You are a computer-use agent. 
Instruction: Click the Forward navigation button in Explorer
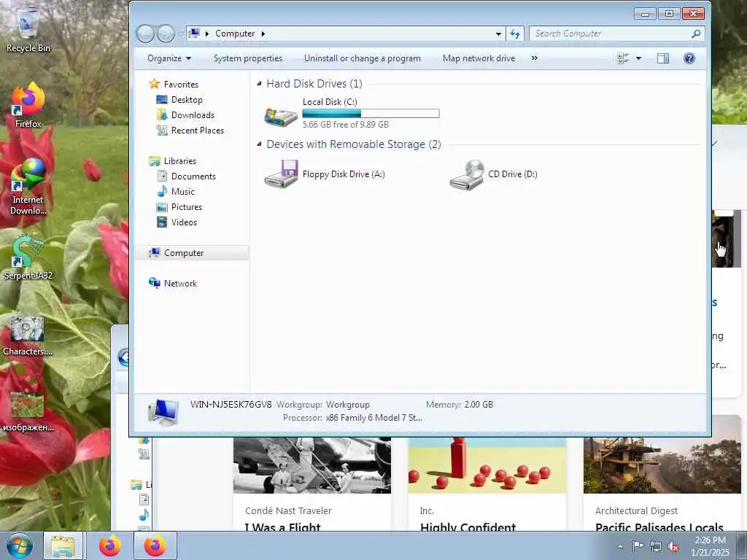tap(166, 34)
